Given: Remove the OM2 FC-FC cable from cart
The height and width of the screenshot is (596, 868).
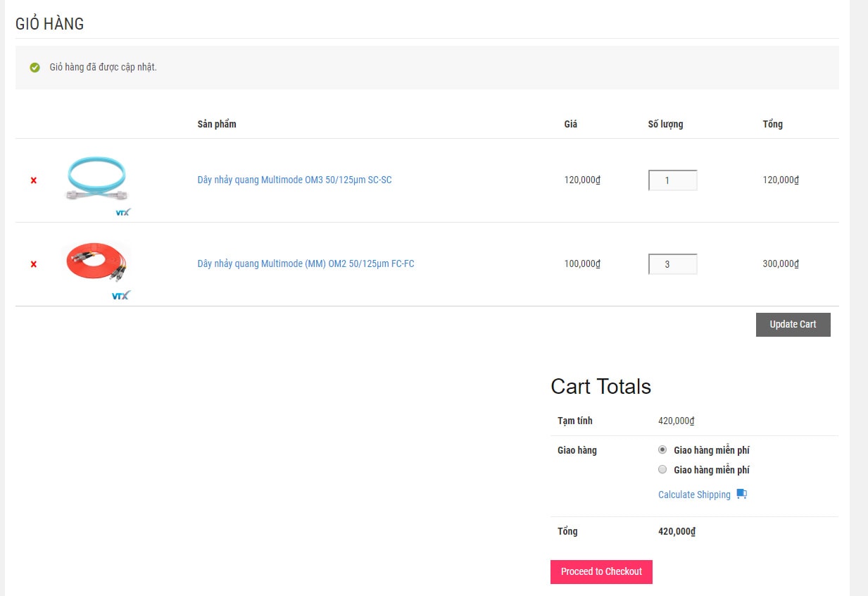Looking at the screenshot, I should (x=33, y=264).
